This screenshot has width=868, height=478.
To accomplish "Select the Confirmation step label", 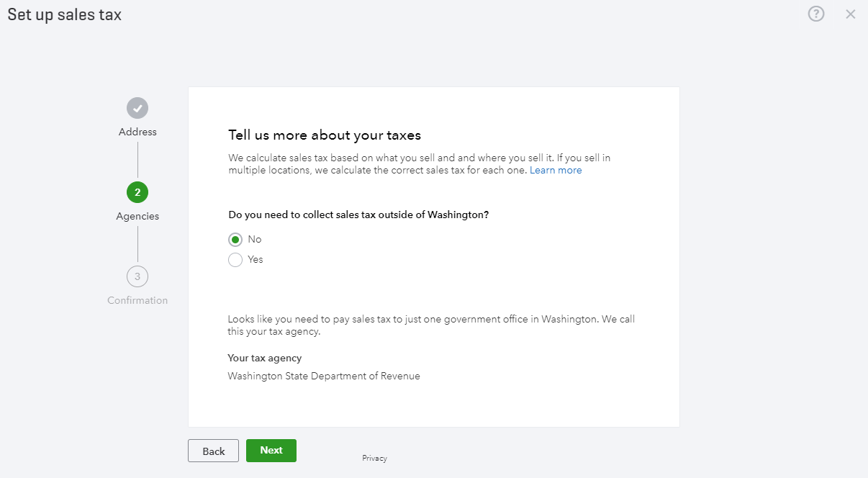I will coord(137,300).
